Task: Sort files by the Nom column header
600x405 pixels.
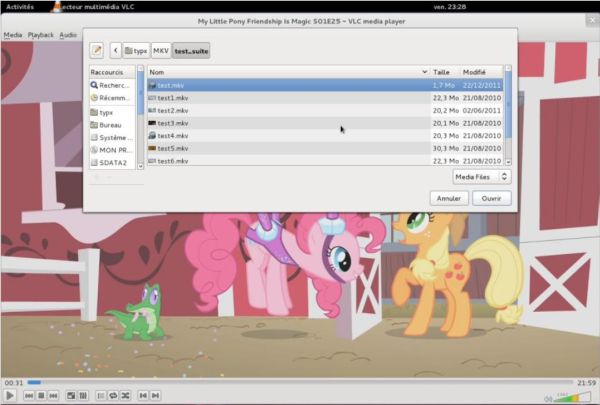Action: click(286, 72)
